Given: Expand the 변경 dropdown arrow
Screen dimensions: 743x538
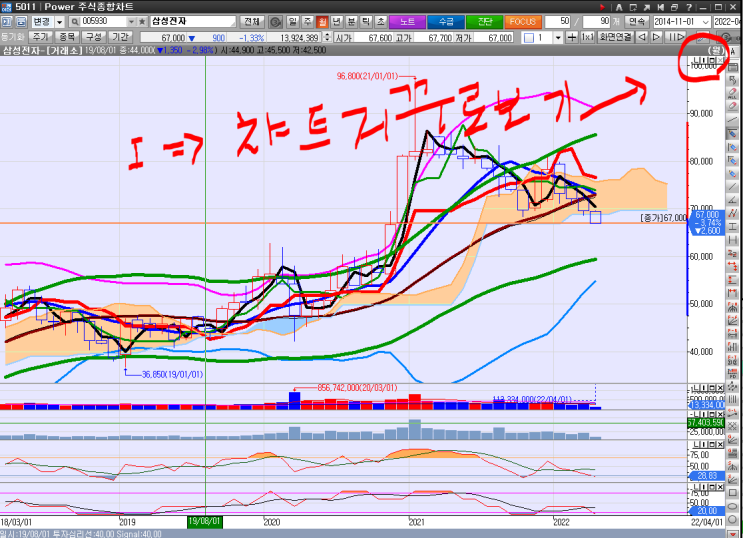Looking at the screenshot, I should tap(60, 22).
